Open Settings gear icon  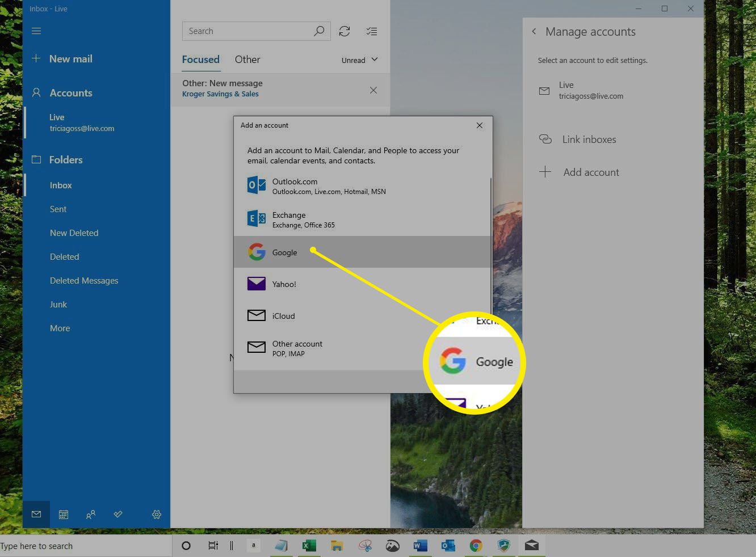(157, 514)
